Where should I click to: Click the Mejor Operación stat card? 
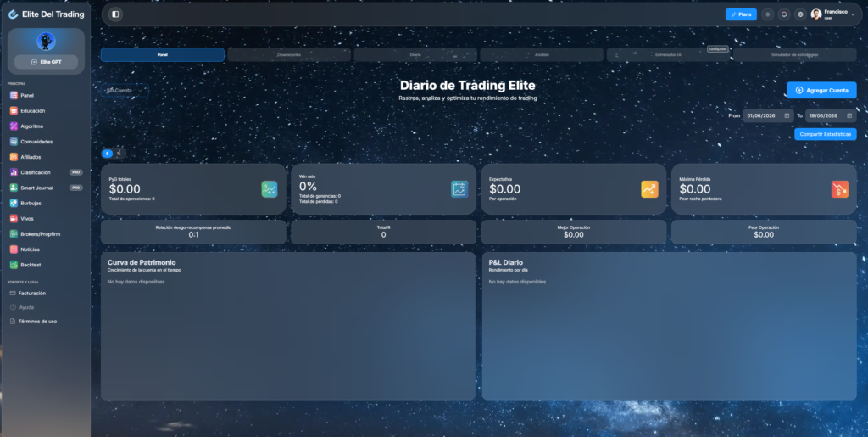(x=574, y=232)
